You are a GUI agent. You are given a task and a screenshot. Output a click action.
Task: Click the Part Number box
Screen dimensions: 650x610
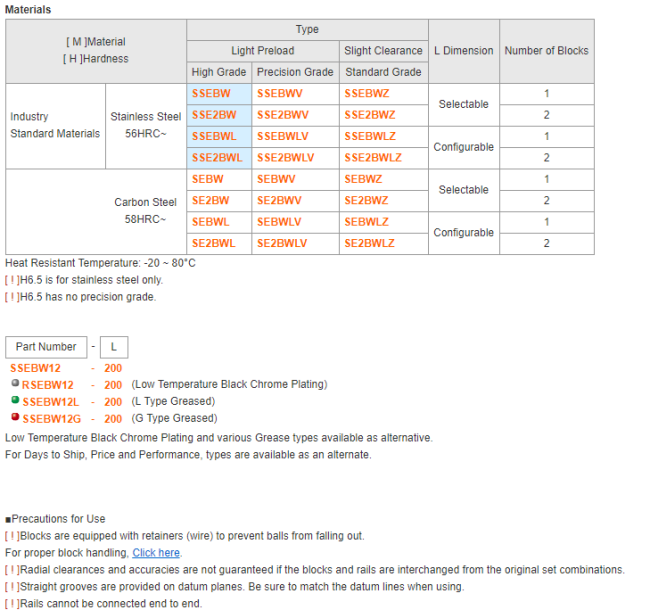[x=46, y=347]
